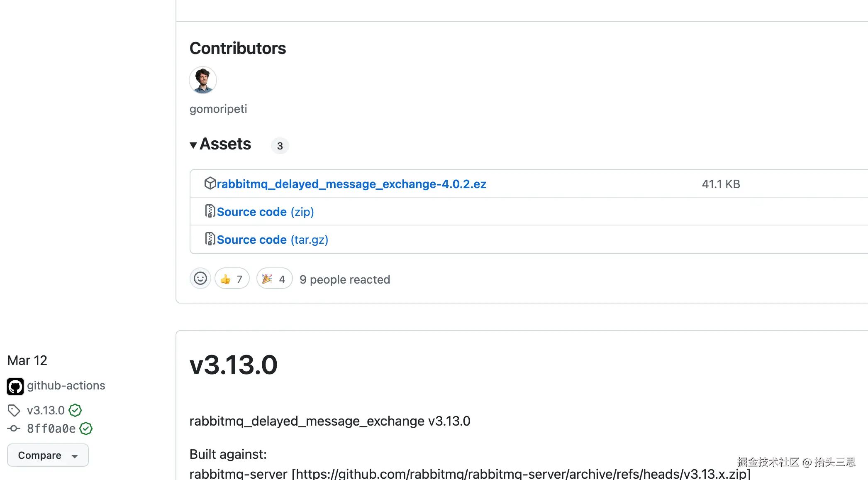Open the v3.13.0 release title

233,365
